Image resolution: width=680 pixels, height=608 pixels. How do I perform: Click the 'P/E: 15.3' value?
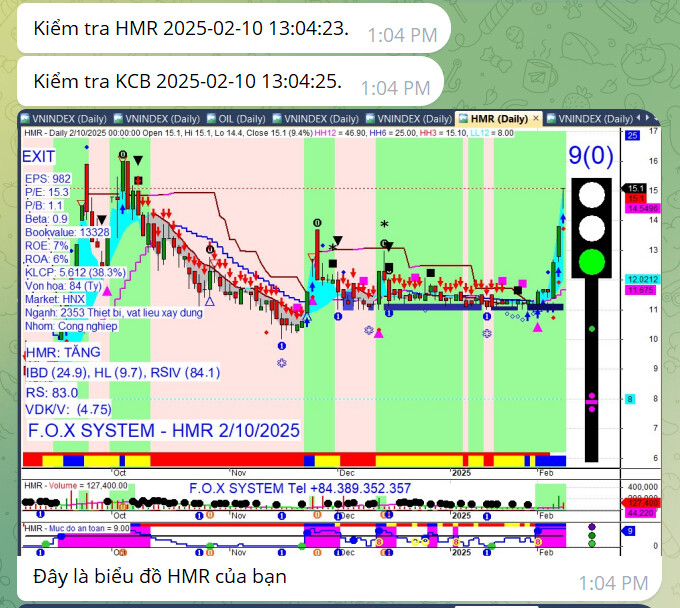click(x=47, y=192)
